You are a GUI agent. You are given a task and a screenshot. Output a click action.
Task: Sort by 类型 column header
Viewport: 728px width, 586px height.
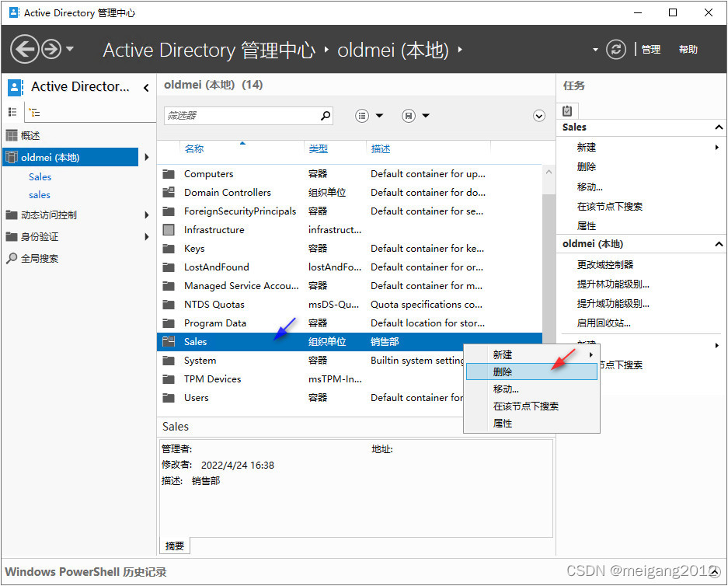318,149
